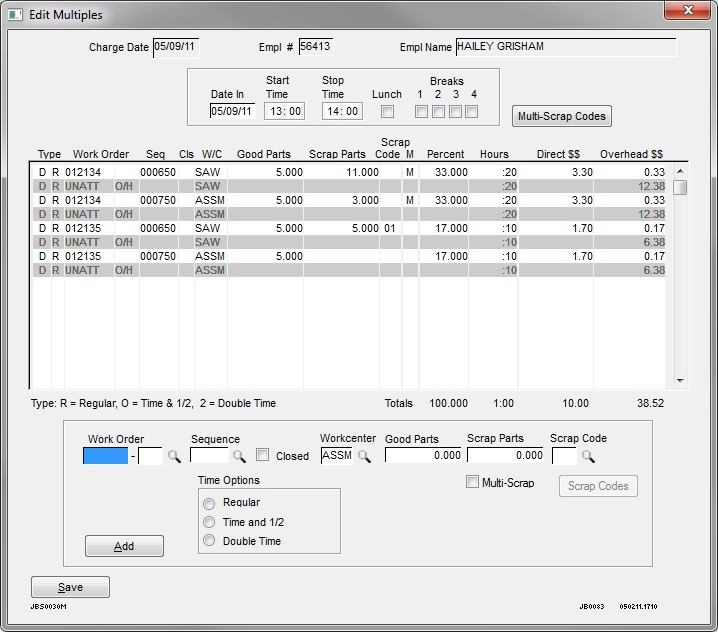Toggle the Lunch checkbox
Image resolution: width=718 pixels, height=632 pixels.
pos(387,111)
